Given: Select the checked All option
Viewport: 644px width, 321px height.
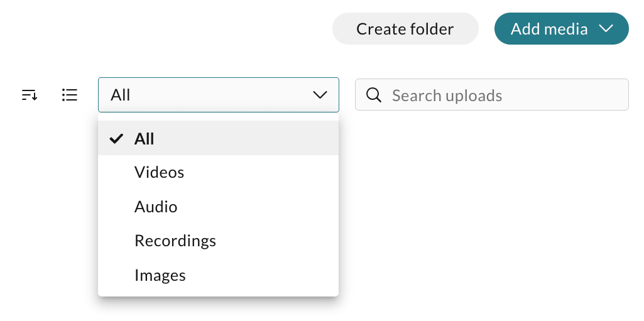Looking at the screenshot, I should [x=219, y=138].
